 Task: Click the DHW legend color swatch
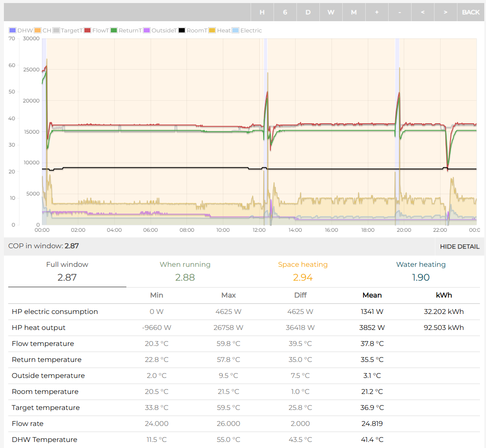pos(13,31)
